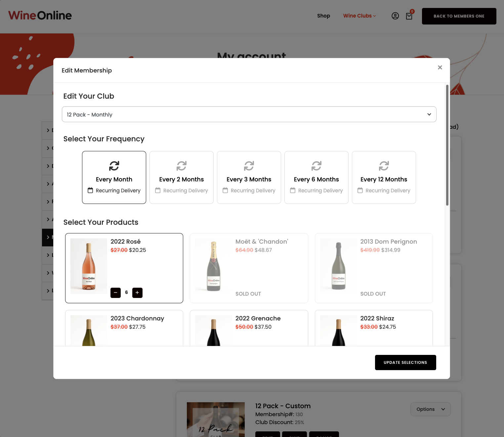Click the shopping cart icon in header
Screen dimensions: 504x437
point(409,16)
